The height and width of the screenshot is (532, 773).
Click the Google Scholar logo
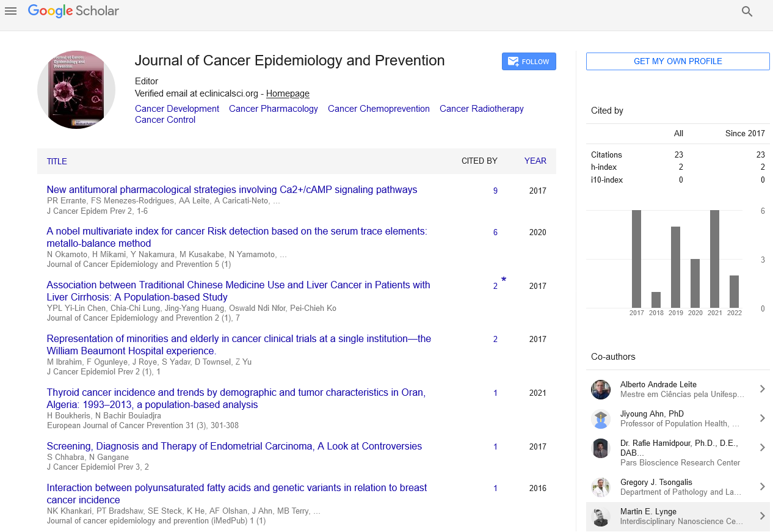73,11
